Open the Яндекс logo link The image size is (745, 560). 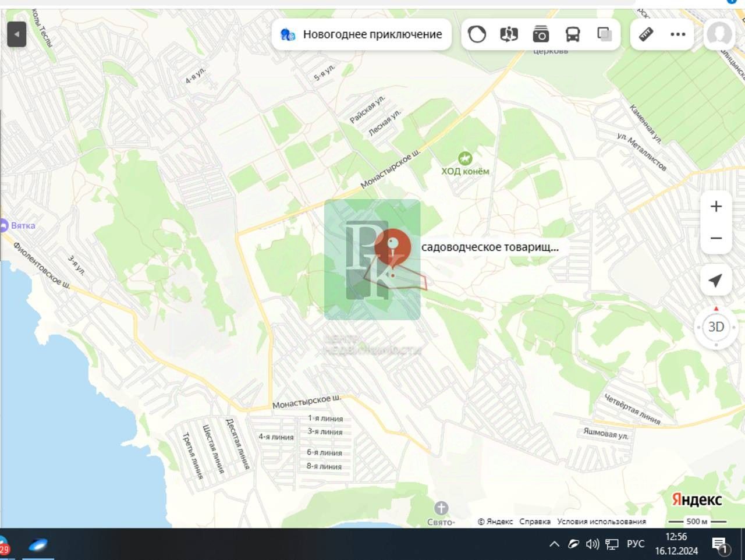pyautogui.click(x=697, y=499)
